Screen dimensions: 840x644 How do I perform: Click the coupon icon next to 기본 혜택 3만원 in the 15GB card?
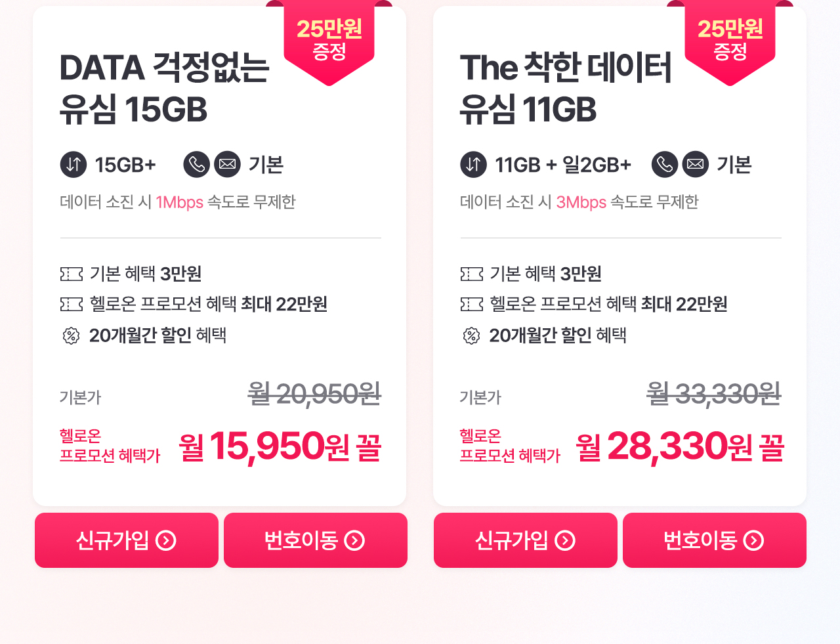coord(72,274)
